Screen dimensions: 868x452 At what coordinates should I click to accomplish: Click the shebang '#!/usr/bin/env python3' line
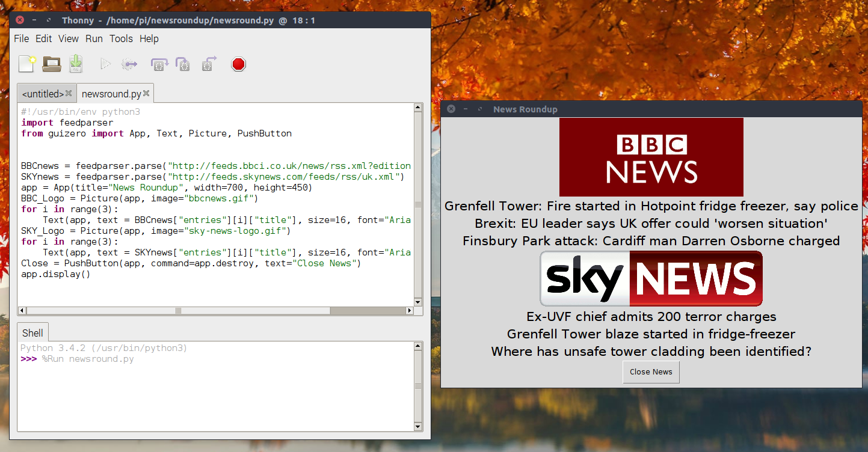click(81, 112)
